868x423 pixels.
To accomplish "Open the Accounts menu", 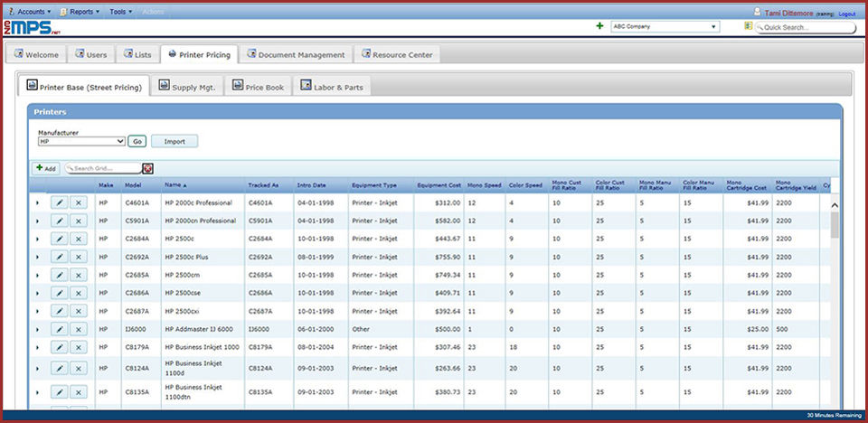I will point(29,11).
